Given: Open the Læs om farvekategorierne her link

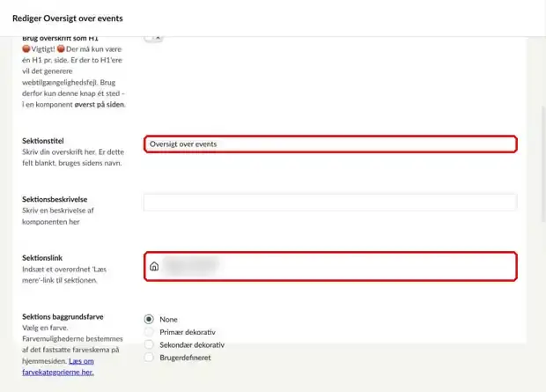Looking at the screenshot, I should click(58, 366).
